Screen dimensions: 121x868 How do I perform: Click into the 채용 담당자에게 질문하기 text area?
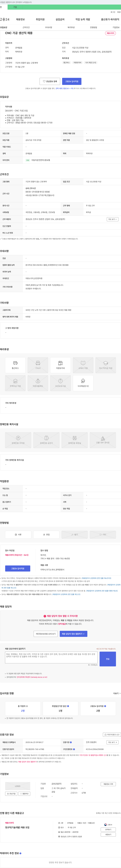click(x=51, y=657)
